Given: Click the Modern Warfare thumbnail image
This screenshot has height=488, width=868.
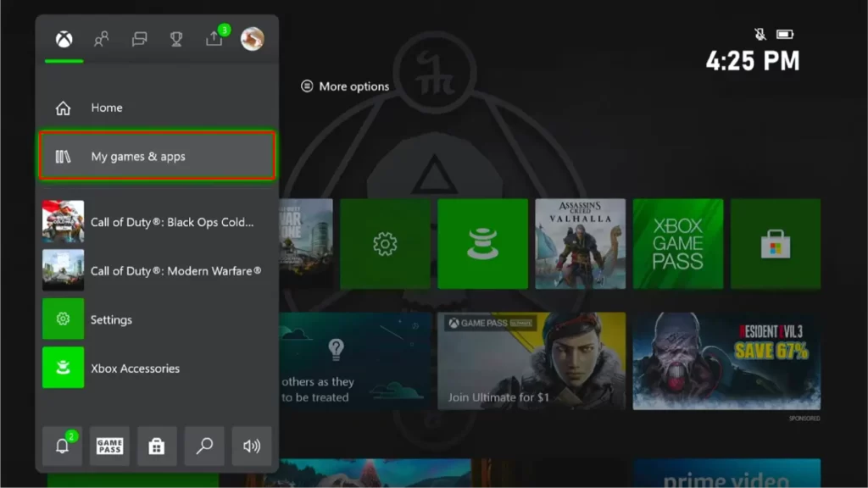Looking at the screenshot, I should [x=63, y=270].
